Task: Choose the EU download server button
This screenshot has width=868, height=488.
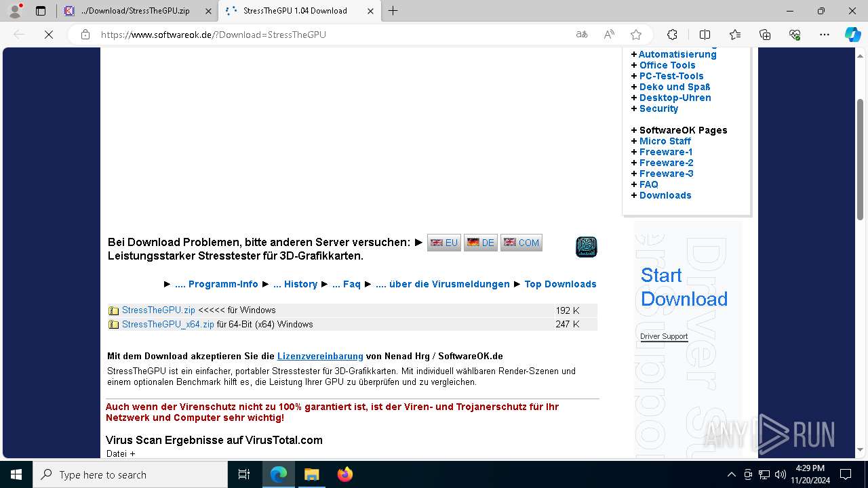Action: 444,243
